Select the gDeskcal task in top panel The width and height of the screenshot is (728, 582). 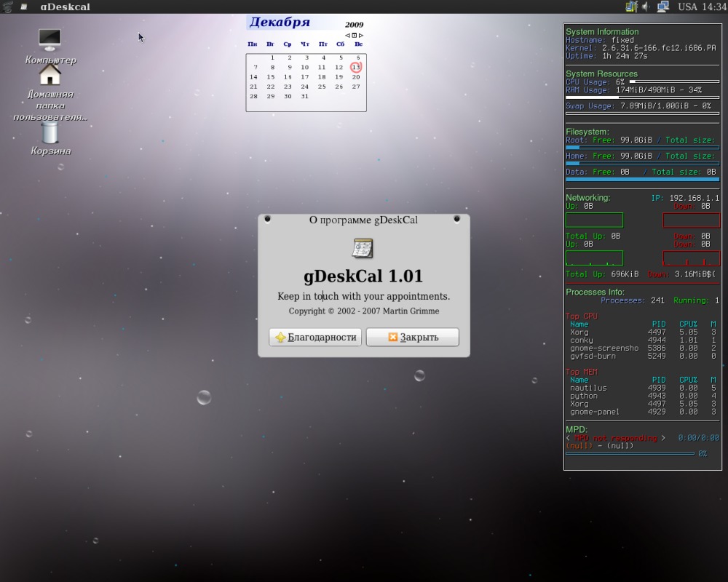[x=65, y=7]
